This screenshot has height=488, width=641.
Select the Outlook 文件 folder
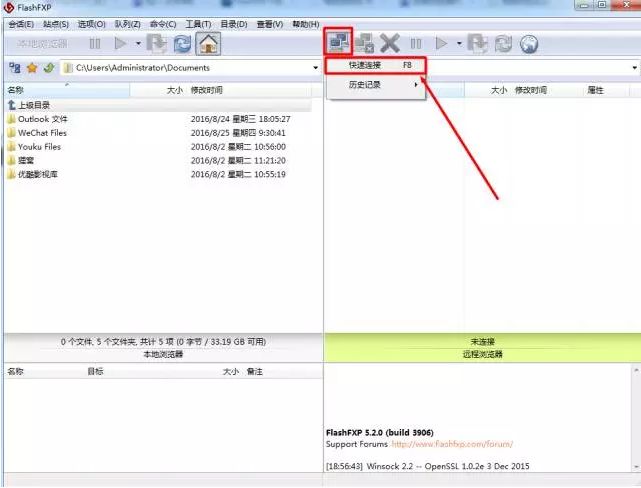tap(38, 119)
